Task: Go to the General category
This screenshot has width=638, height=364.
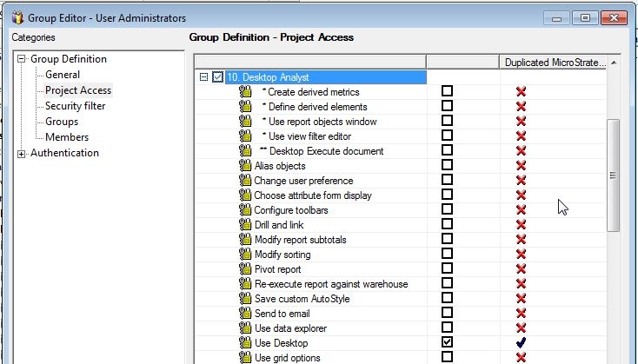Action: [x=63, y=75]
